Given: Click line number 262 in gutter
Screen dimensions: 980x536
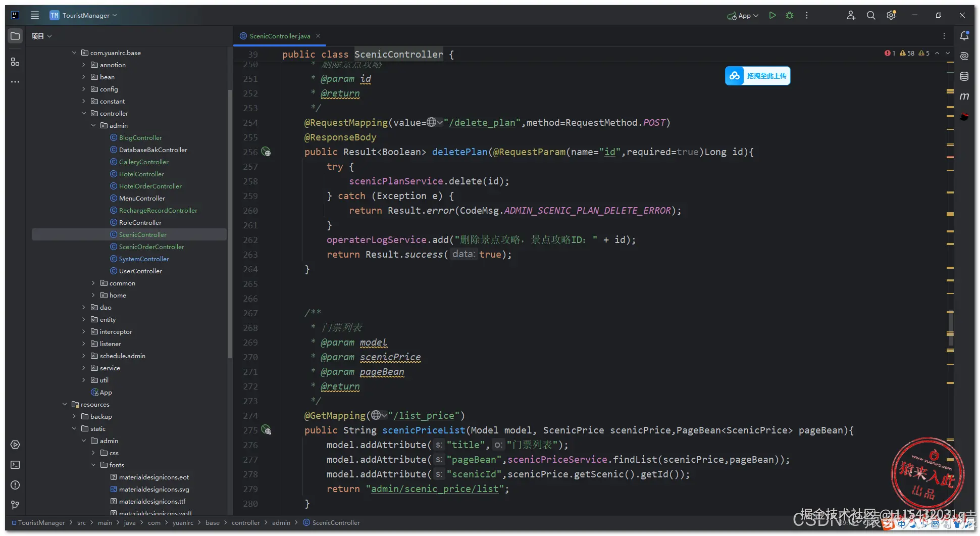Looking at the screenshot, I should point(250,240).
